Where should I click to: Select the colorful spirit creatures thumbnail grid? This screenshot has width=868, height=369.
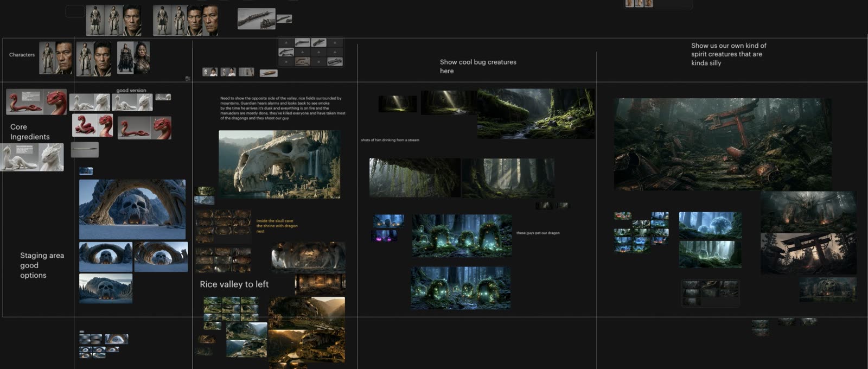[x=641, y=232]
